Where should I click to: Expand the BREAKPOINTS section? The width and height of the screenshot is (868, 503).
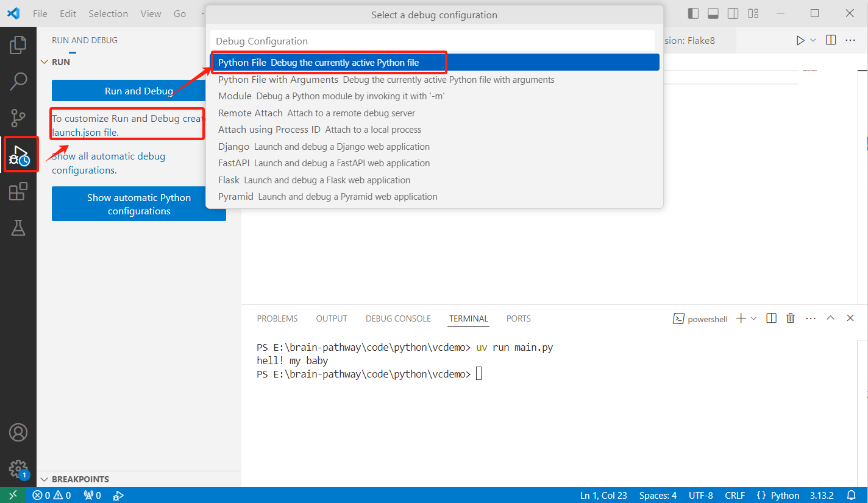139,479
